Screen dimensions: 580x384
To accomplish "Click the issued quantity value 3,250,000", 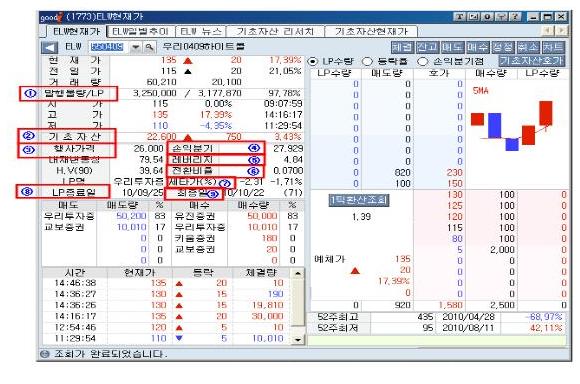I will pyautogui.click(x=155, y=93).
